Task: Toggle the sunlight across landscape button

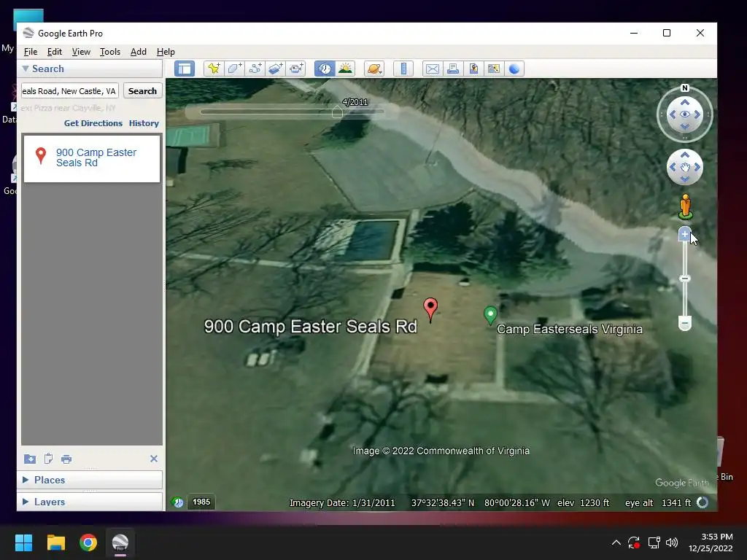Action: coord(345,69)
